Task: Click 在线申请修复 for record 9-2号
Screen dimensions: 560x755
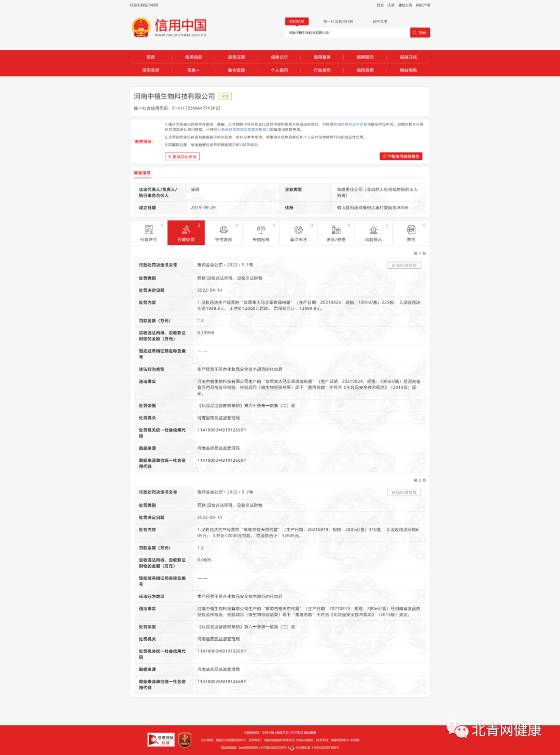Action: tap(404, 492)
